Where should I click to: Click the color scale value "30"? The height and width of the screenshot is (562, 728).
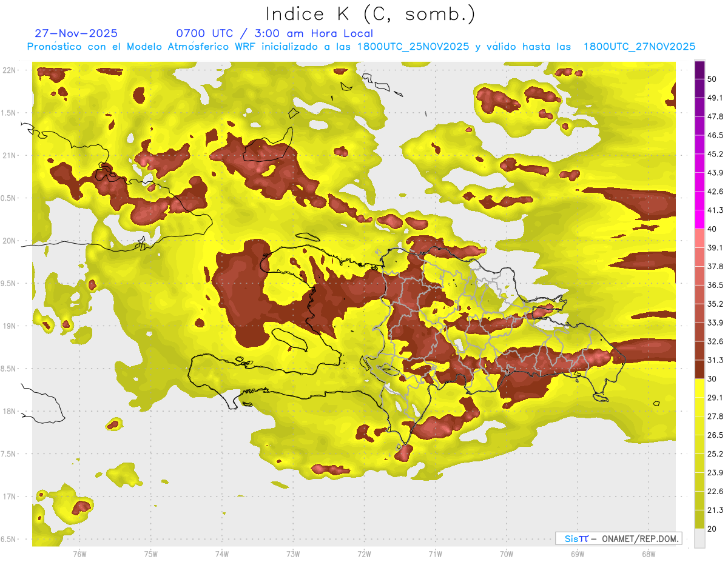712,379
